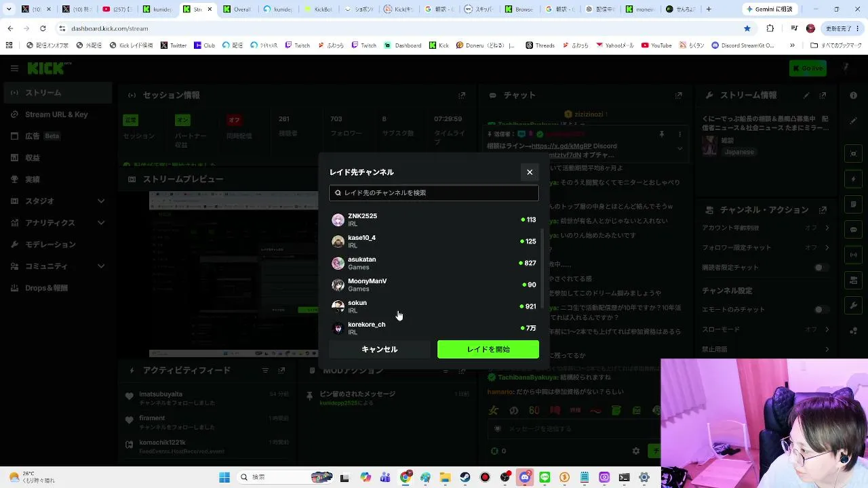Open Steam from the taskbar

pyautogui.click(x=465, y=478)
